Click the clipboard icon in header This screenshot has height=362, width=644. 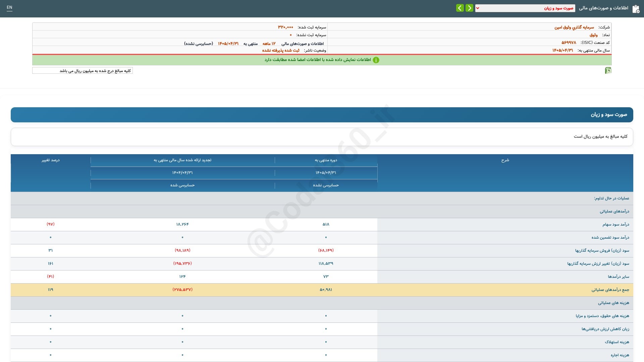[636, 9]
